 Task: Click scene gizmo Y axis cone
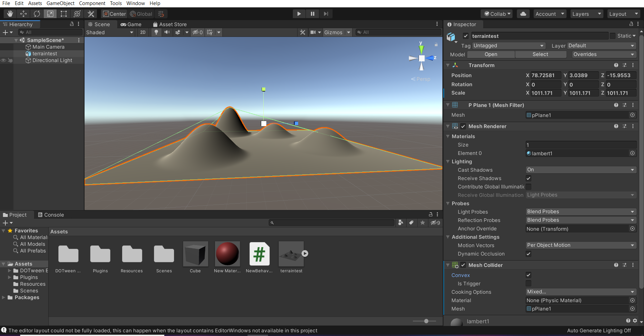[421, 49]
